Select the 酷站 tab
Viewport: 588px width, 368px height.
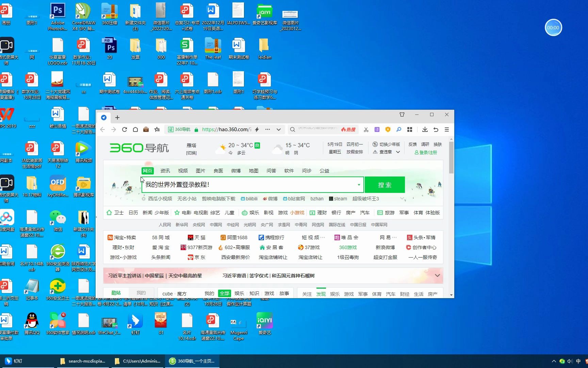pyautogui.click(x=116, y=293)
